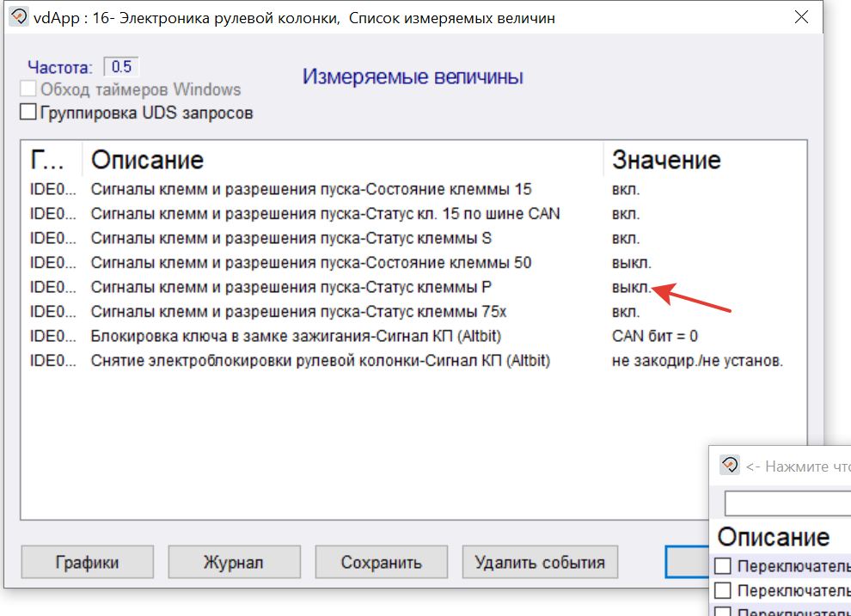The height and width of the screenshot is (616, 851).
Task: Click the вкл. value of клеммы 75x row
Action: pyautogui.click(x=626, y=312)
